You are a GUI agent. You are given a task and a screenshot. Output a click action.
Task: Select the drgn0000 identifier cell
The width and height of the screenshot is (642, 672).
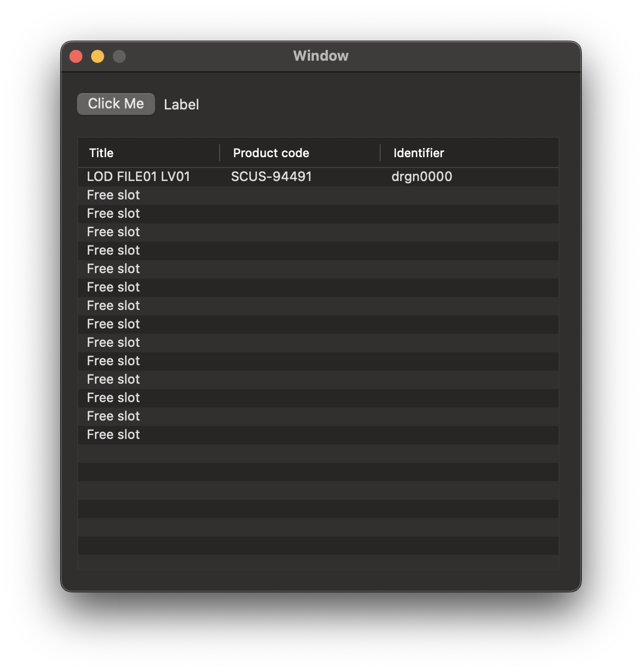(421, 177)
